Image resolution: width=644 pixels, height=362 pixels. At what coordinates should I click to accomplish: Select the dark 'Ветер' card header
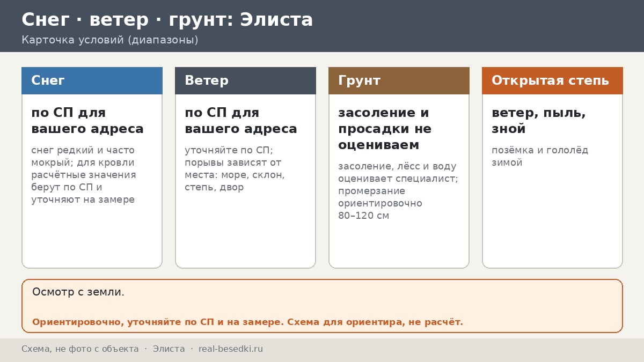[x=245, y=80]
